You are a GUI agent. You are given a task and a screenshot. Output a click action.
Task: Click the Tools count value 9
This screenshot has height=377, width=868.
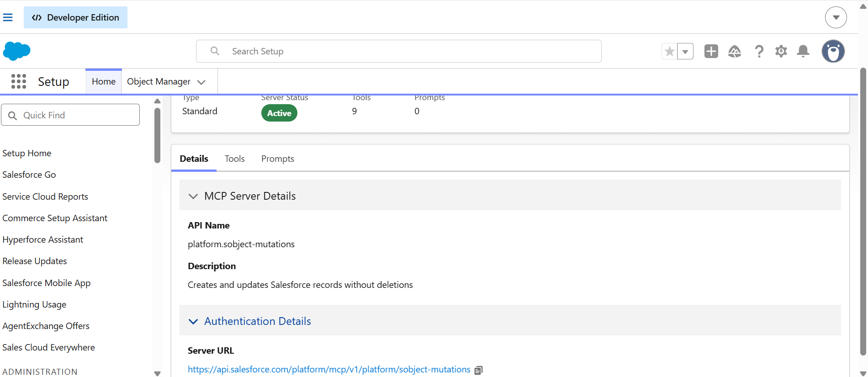click(355, 111)
